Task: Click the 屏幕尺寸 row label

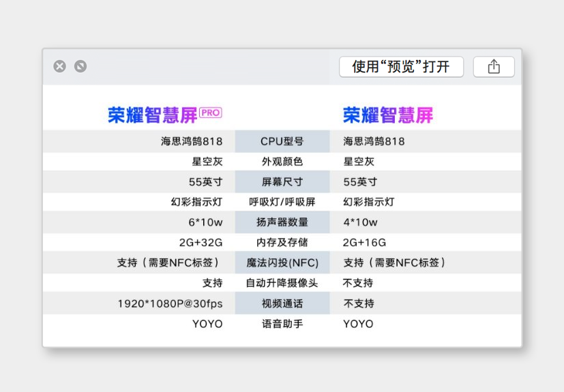Action: point(282,182)
